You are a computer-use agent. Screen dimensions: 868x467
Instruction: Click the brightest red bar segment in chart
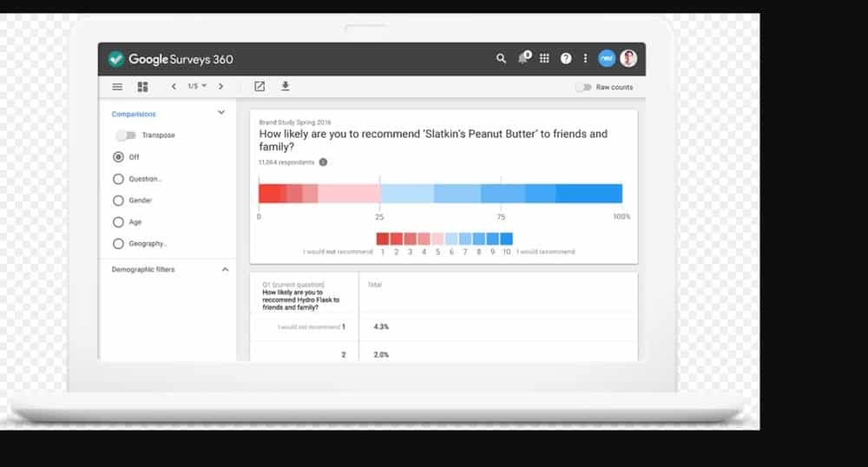270,194
